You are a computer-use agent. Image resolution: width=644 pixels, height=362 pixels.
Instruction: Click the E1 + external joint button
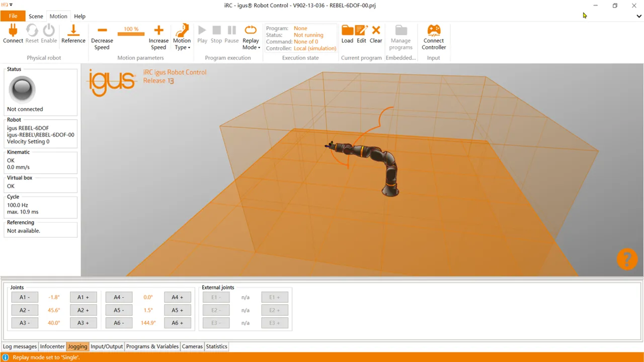pos(275,297)
